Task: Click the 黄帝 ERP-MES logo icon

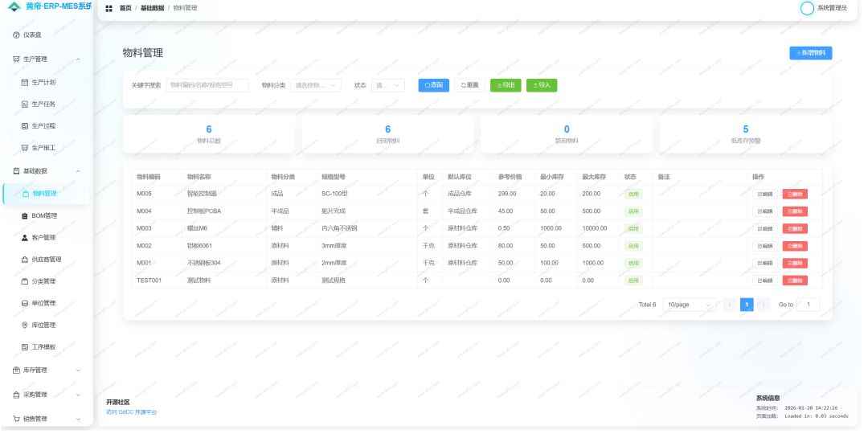Action: (14, 6)
